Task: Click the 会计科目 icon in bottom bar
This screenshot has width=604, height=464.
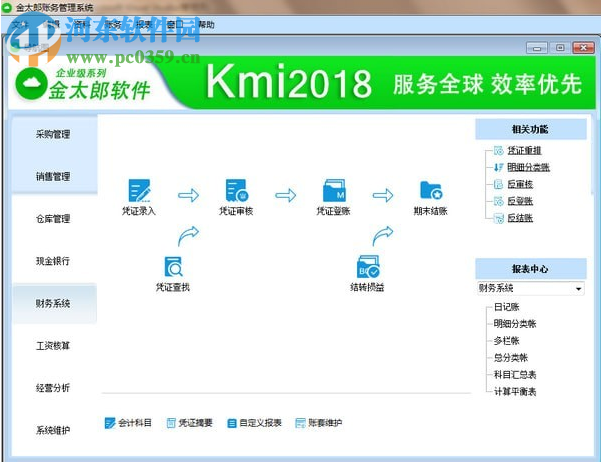Action: 110,423
